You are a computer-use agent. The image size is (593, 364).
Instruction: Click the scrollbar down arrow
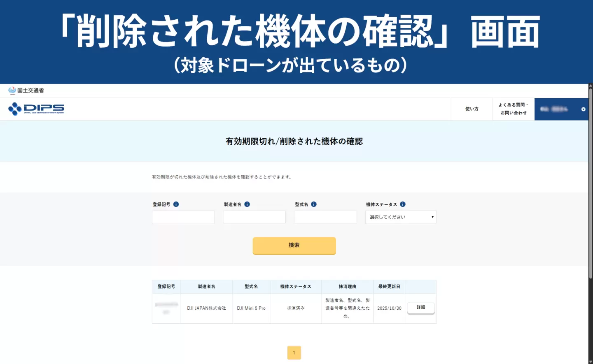tap(591, 362)
